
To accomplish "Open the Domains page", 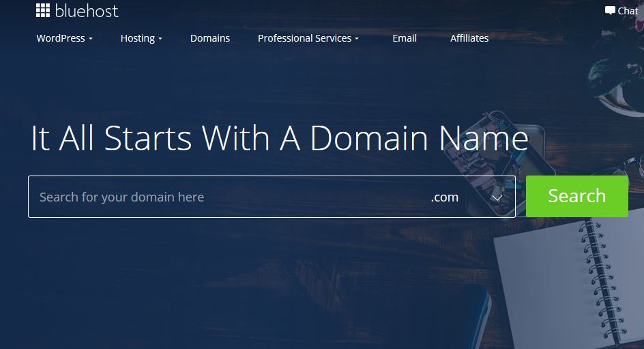I will tap(210, 38).
